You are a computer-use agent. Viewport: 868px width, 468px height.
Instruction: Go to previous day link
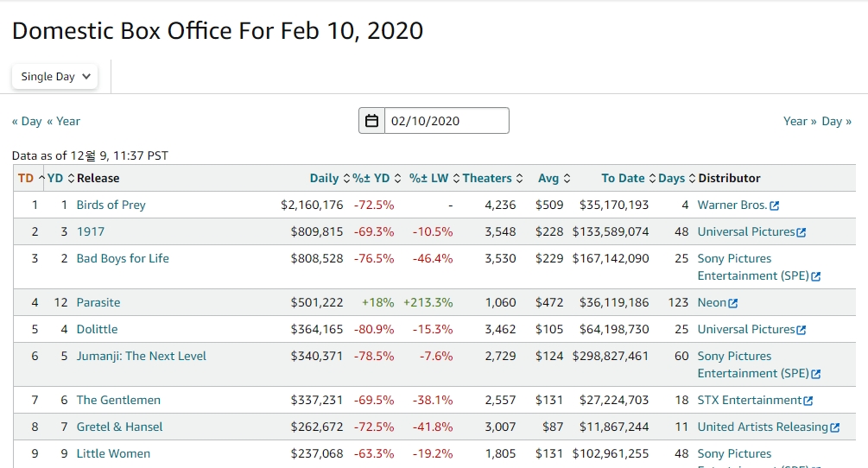coord(27,121)
